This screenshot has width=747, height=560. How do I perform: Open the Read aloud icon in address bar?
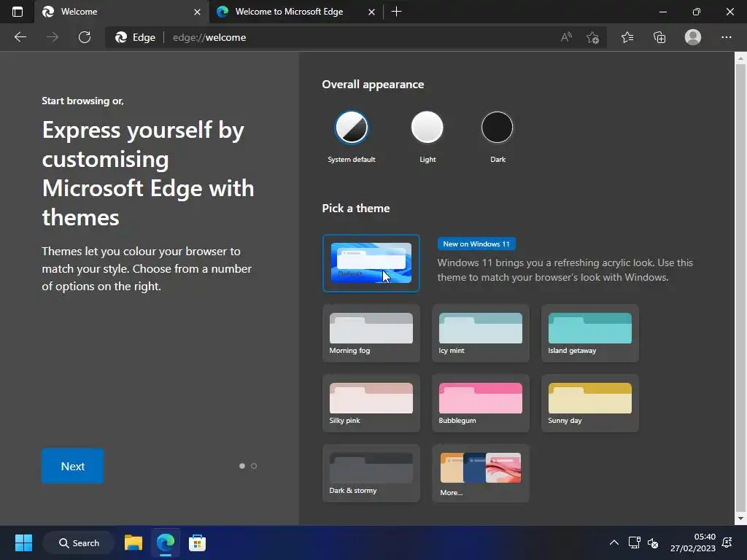tap(566, 37)
